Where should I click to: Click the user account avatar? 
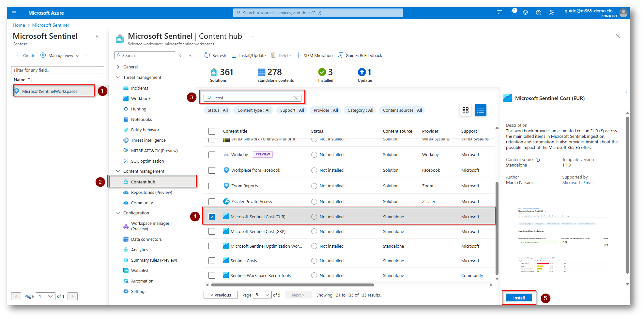point(623,13)
